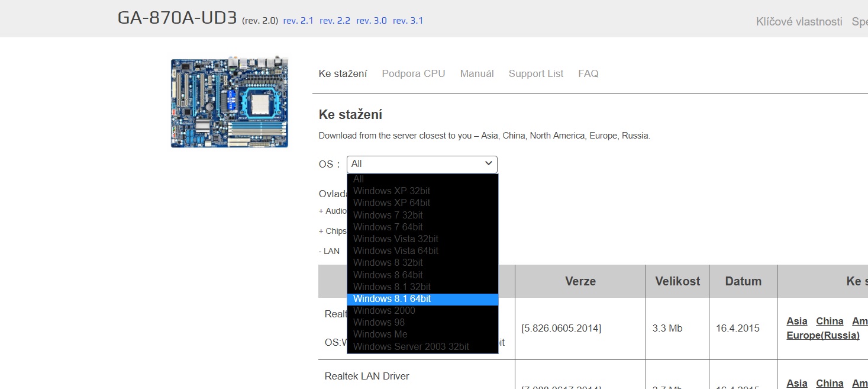The width and height of the screenshot is (868, 389).
Task: Select Windows Me in OS list
Action: click(422, 334)
